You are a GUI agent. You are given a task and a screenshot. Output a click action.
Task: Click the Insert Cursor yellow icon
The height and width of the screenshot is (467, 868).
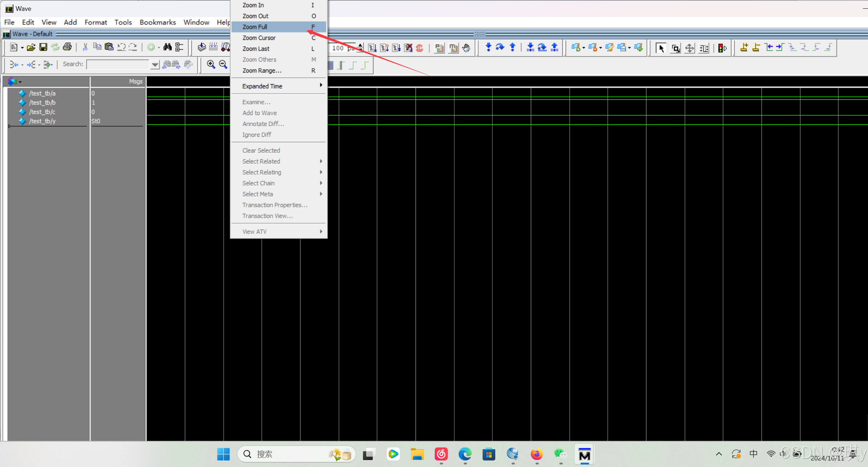pyautogui.click(x=744, y=48)
